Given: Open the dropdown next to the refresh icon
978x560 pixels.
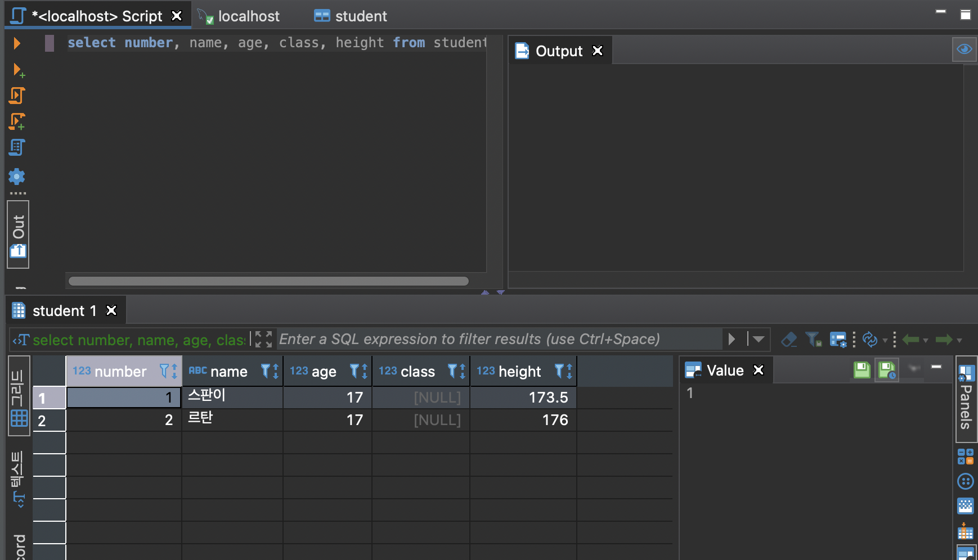Looking at the screenshot, I should tap(885, 340).
